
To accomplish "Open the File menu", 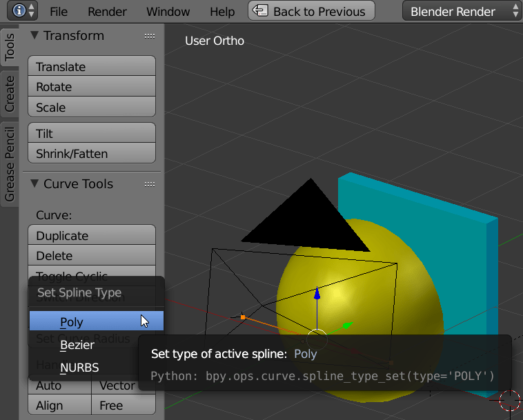I will click(59, 12).
